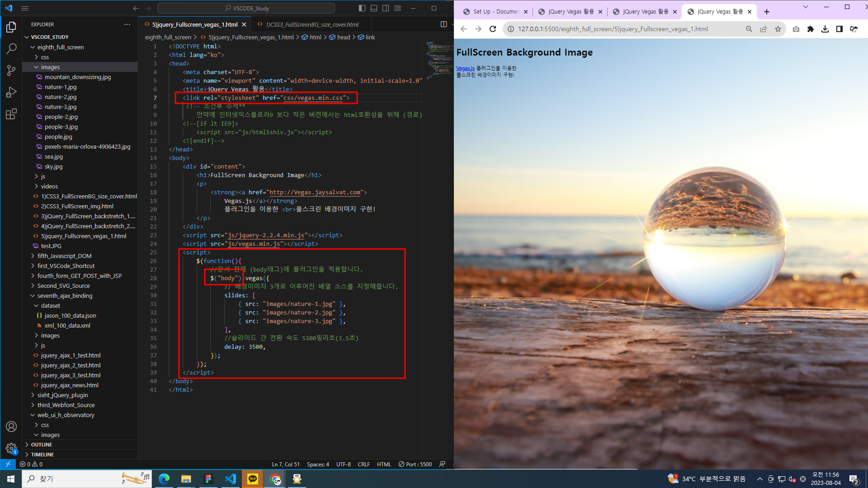
Task: Toggle primary side bar layout icon
Action: [362, 8]
